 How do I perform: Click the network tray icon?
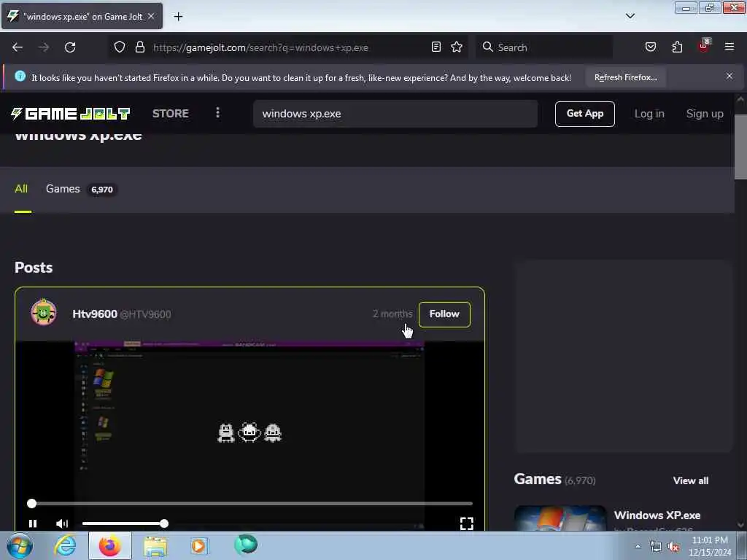[656, 547]
